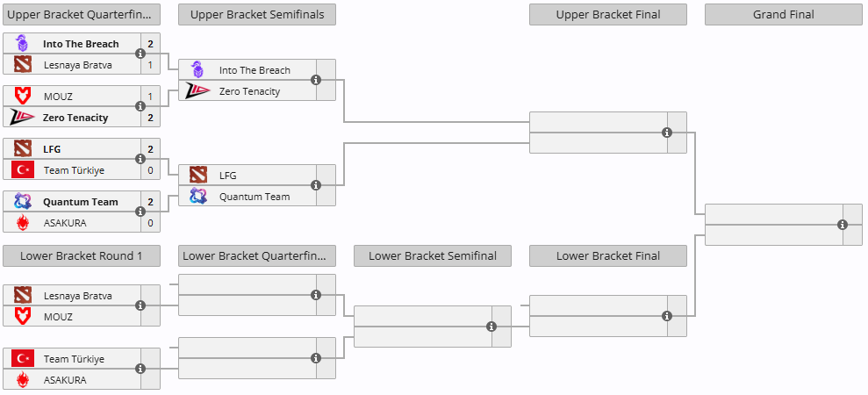
Task: Click LFG score in Upper Bracket Quarterfinals
Action: [150, 149]
